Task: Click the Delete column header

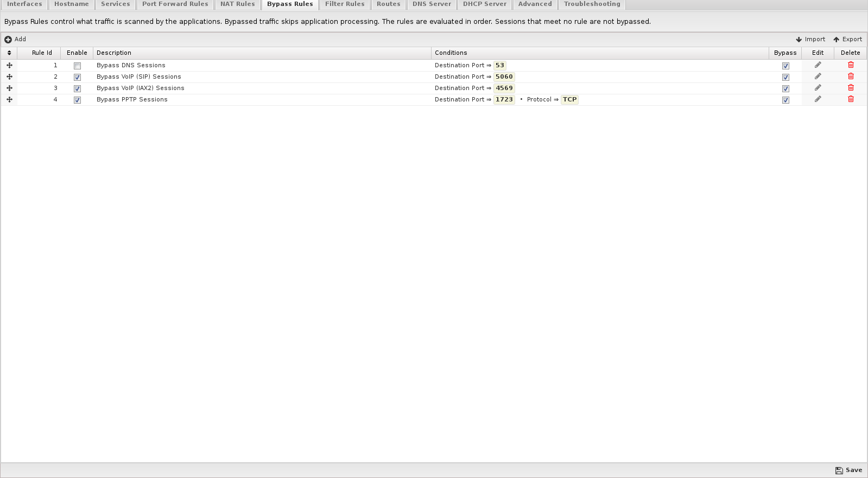Action: (x=851, y=53)
